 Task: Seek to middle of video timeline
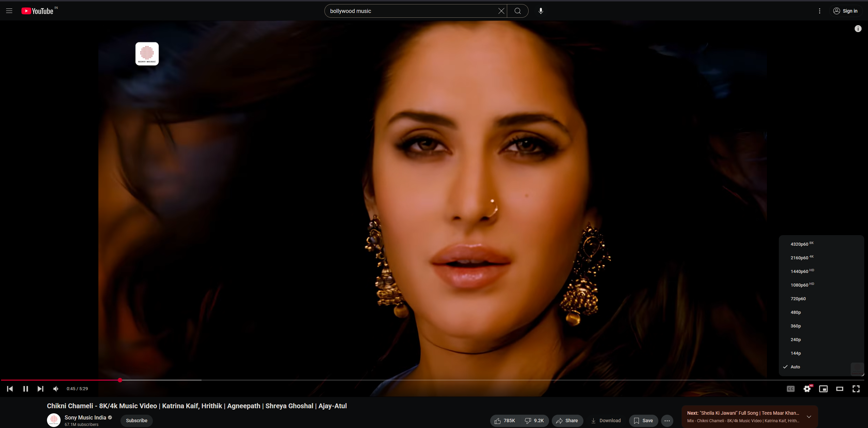[x=432, y=380]
